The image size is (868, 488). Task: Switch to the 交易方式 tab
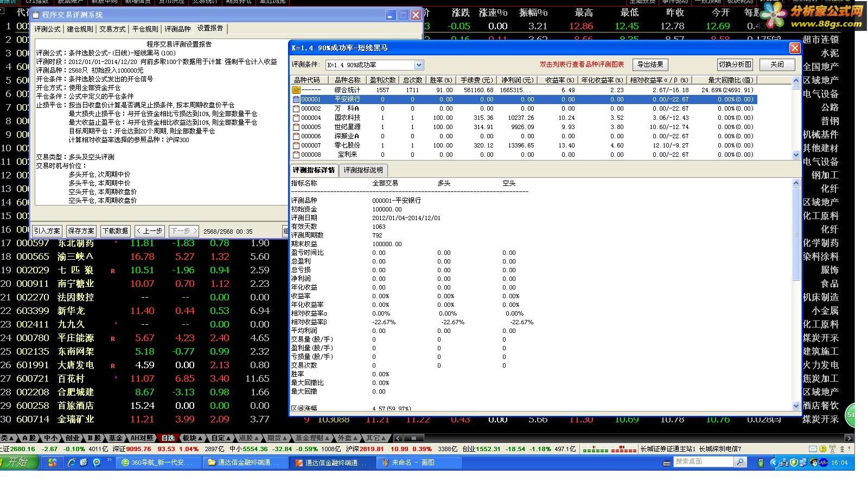[x=113, y=29]
